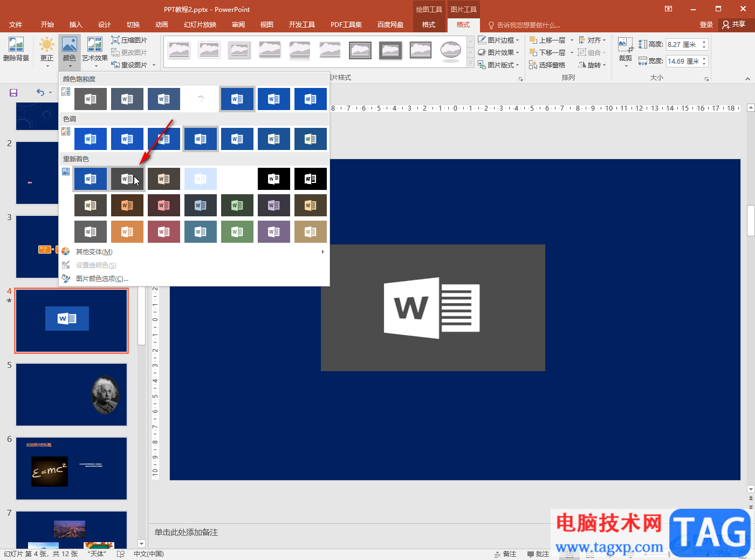Screen dimensions: 755x560
Task: Click the Crop (裁剪) tool icon
Action: [626, 45]
